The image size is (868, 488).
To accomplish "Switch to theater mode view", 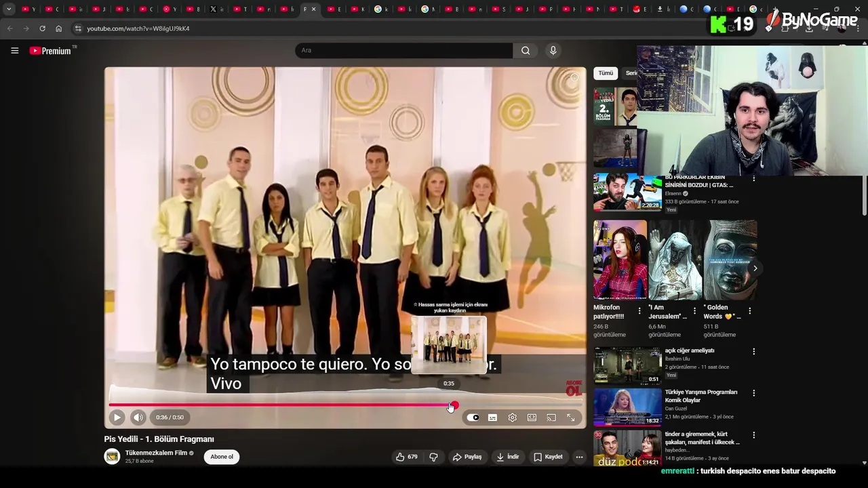I will click(x=532, y=418).
